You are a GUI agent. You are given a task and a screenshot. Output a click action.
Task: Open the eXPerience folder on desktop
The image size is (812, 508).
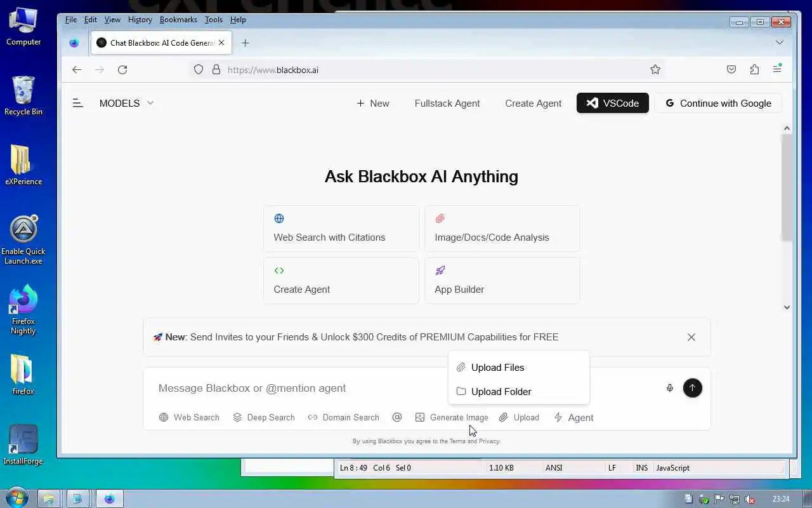point(23,165)
